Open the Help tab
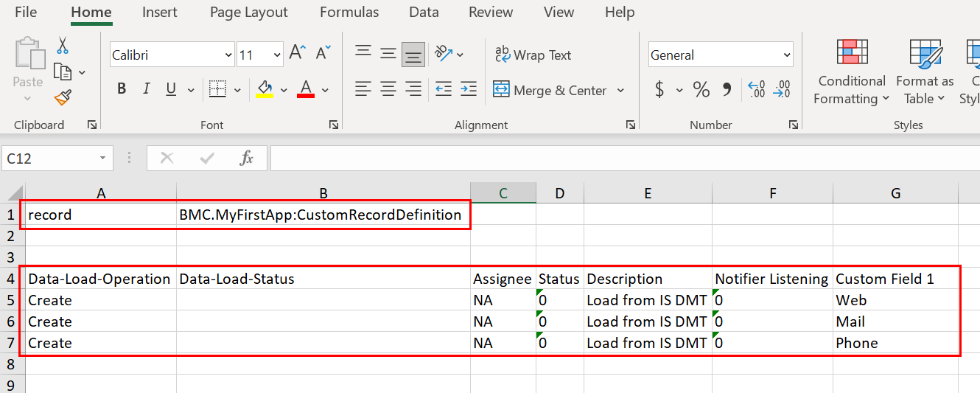980x393 pixels. [x=619, y=12]
